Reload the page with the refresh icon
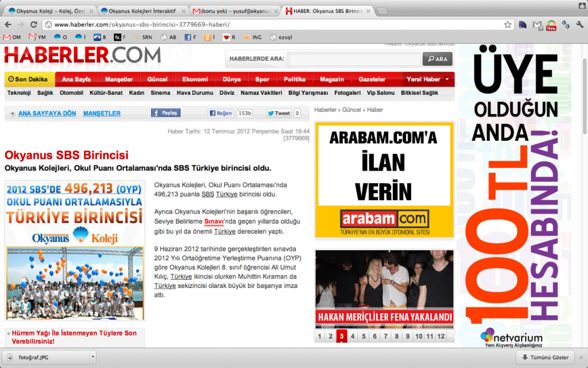This screenshot has width=588, height=368. [34, 25]
